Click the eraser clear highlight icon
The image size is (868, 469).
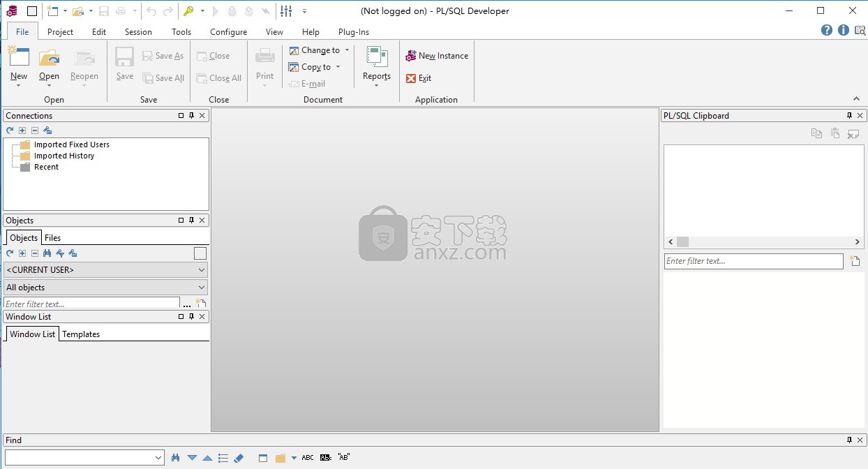click(x=239, y=458)
